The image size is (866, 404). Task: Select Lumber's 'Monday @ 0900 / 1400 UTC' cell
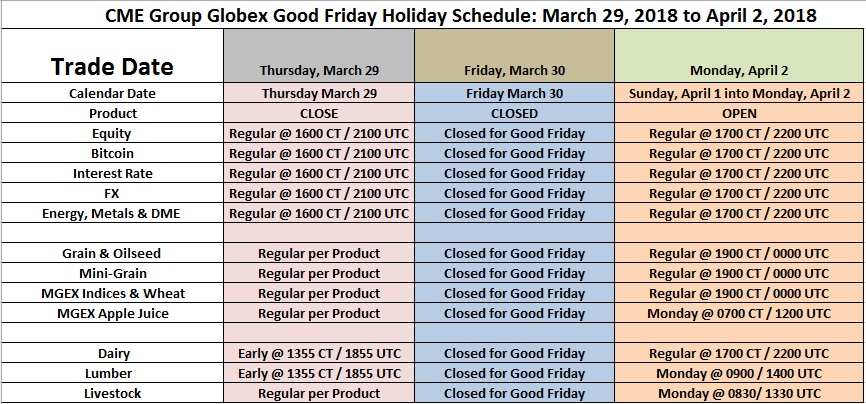[738, 373]
